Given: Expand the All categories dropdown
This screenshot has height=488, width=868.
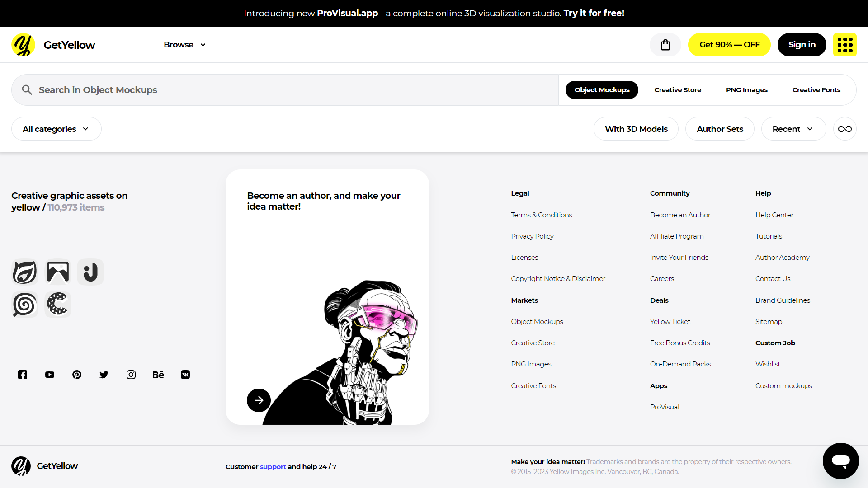Looking at the screenshot, I should [x=56, y=129].
